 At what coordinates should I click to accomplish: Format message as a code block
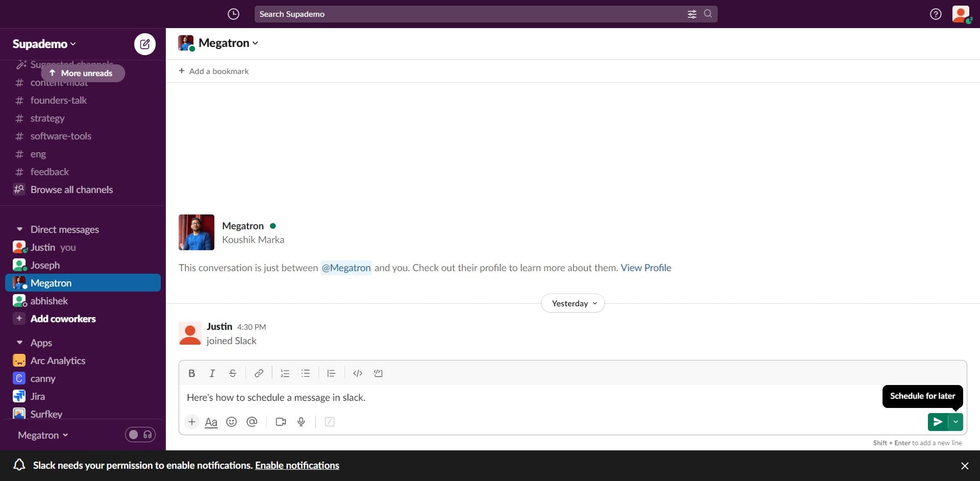[x=378, y=373]
